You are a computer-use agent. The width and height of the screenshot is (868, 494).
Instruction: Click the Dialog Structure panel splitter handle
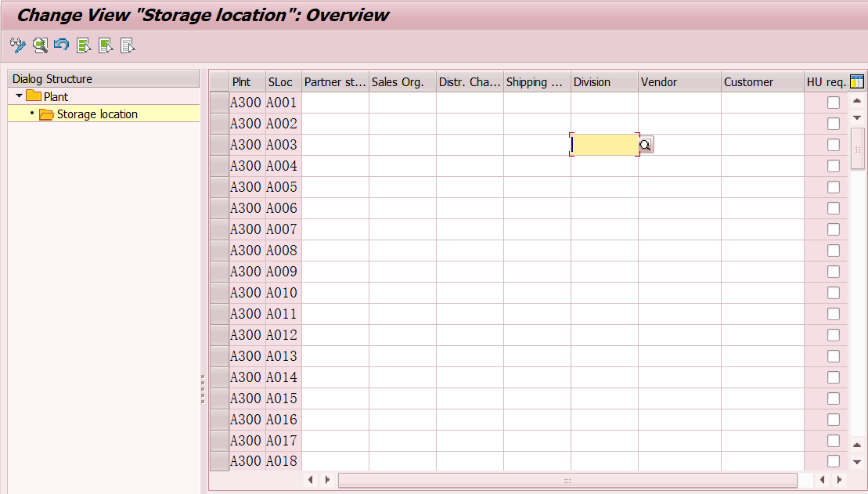[203, 389]
